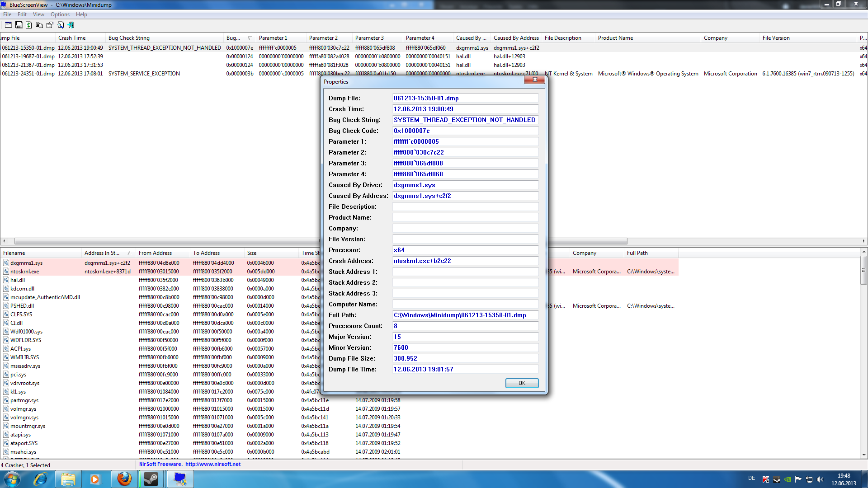Click the Full Path field in Properties
The image size is (868, 488).
click(465, 315)
